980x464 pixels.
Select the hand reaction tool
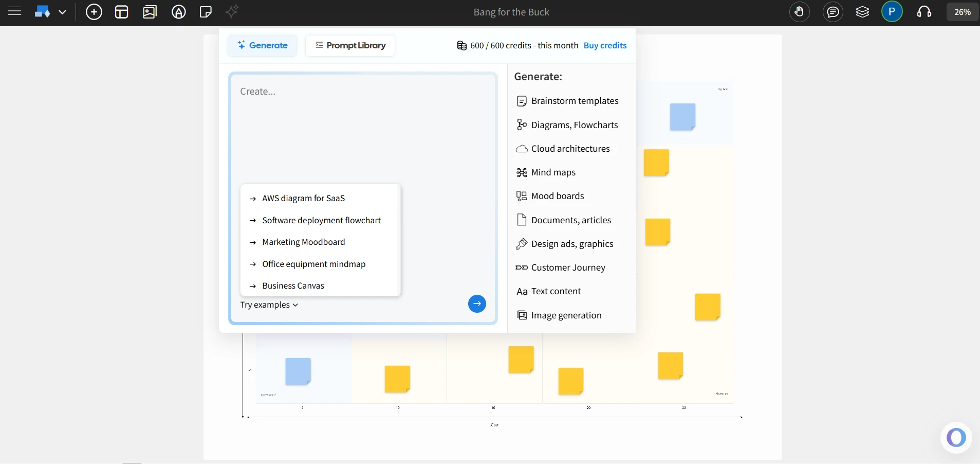[799, 12]
